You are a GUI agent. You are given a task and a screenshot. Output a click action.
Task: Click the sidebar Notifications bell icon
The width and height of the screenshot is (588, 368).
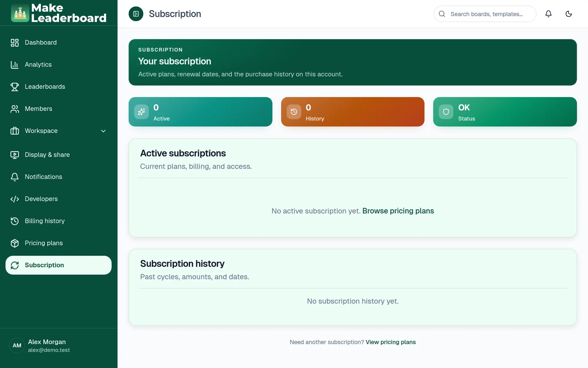click(15, 177)
